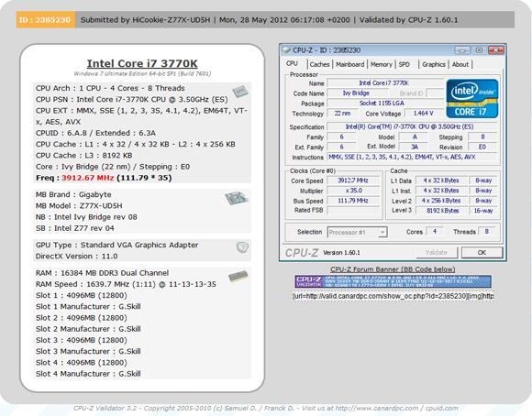Viewport: 532px width, 416px height.
Task: Click the SB : Intel Z77 rev 04 line
Action: pyautogui.click(x=75, y=228)
